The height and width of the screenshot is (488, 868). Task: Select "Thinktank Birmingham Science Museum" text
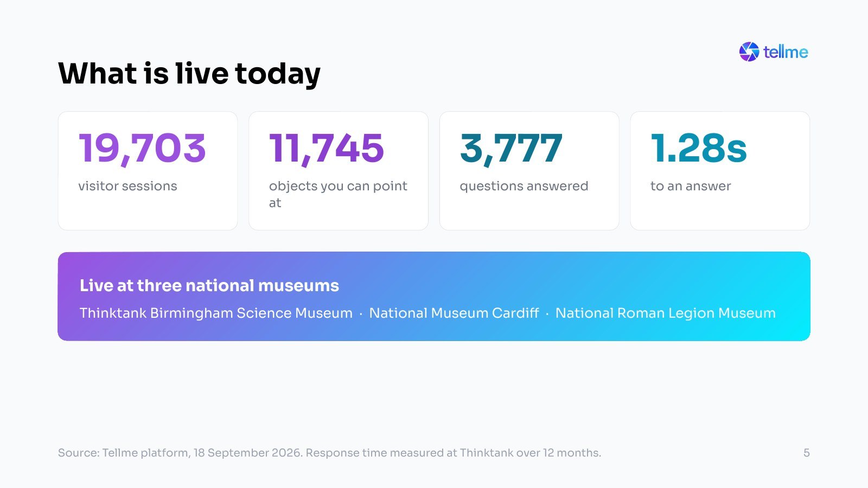coord(216,313)
